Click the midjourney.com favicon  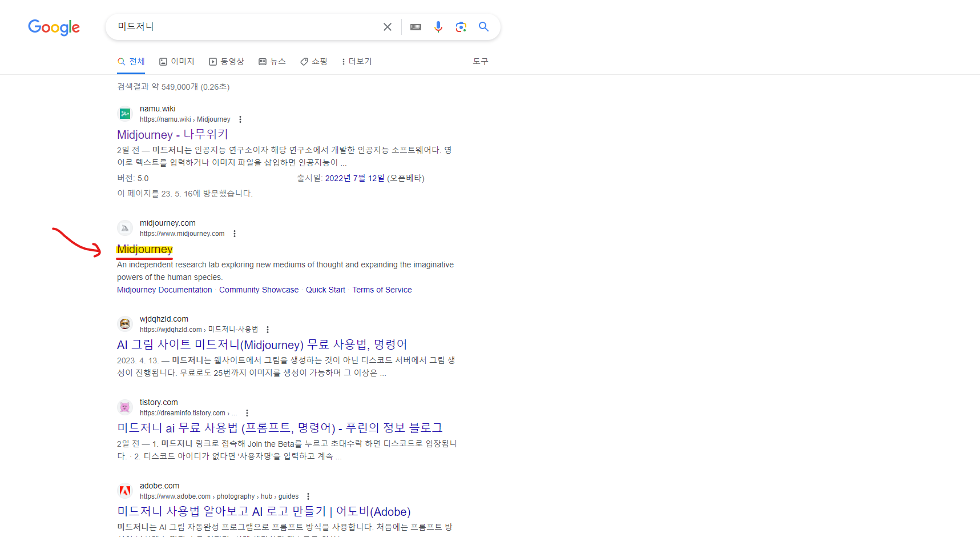tap(125, 228)
